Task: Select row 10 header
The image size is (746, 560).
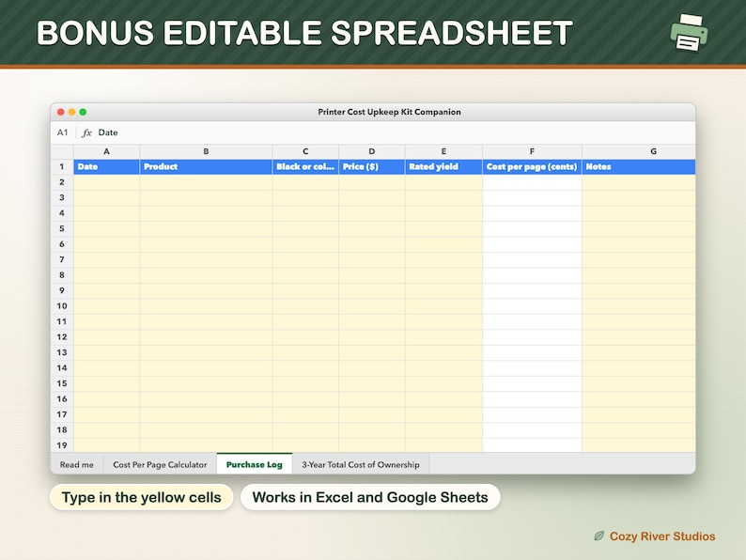Action: [62, 306]
